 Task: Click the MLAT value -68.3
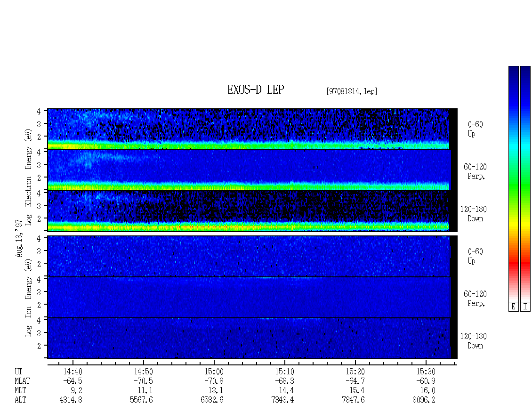coord(284,381)
